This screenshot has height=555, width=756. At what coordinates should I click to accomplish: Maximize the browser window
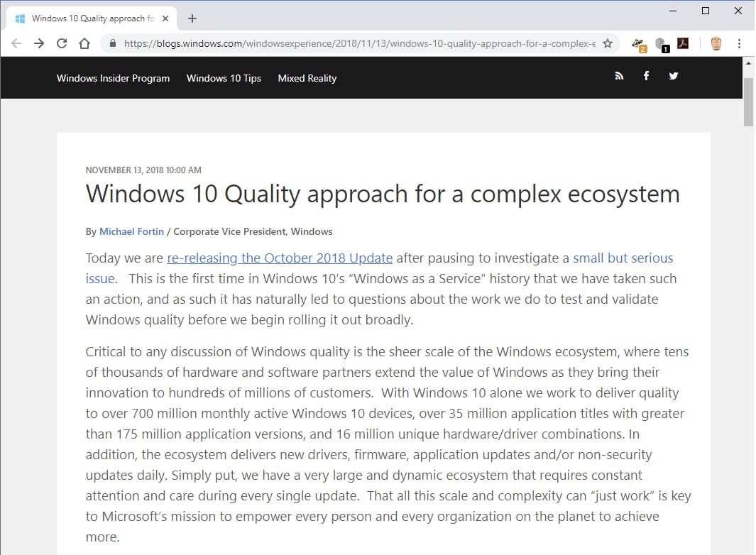pyautogui.click(x=706, y=11)
